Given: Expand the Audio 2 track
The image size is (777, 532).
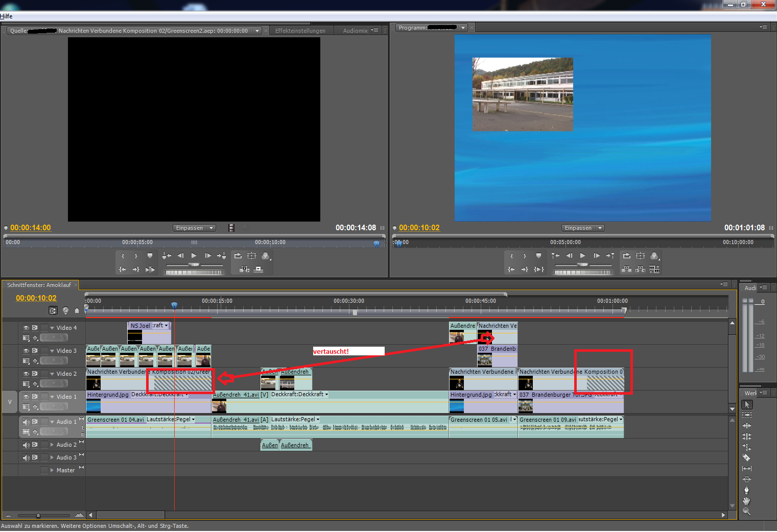Looking at the screenshot, I should [x=52, y=445].
